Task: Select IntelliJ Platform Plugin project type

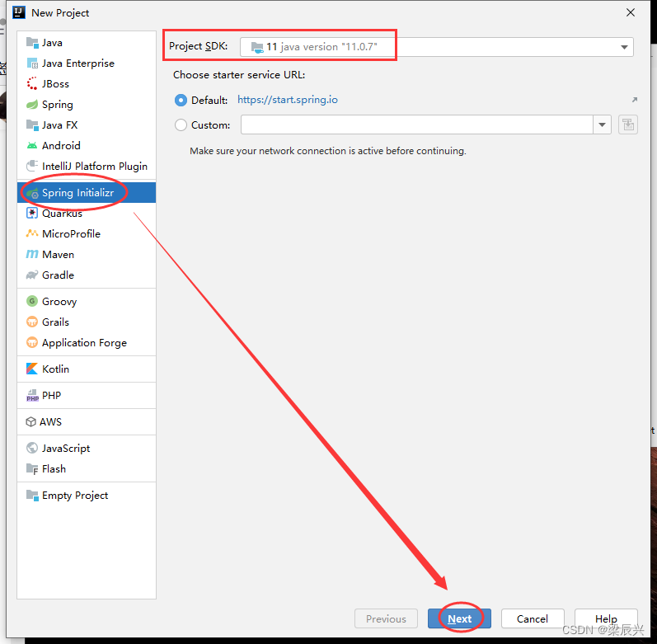Action: tap(87, 166)
